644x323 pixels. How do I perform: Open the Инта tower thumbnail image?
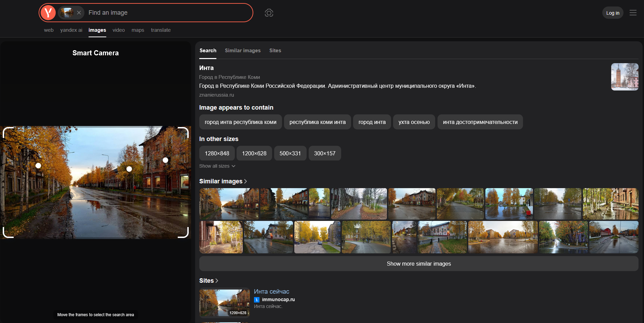tap(625, 77)
